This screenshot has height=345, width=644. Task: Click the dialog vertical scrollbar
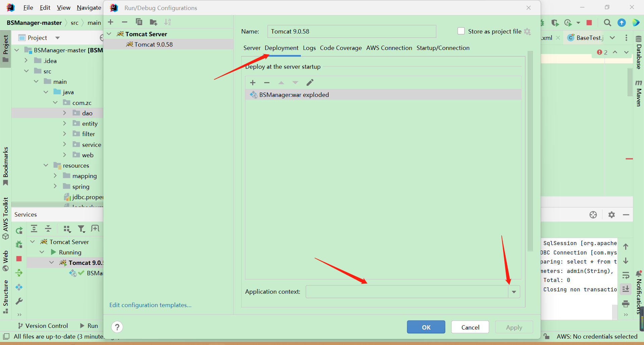tap(530, 151)
